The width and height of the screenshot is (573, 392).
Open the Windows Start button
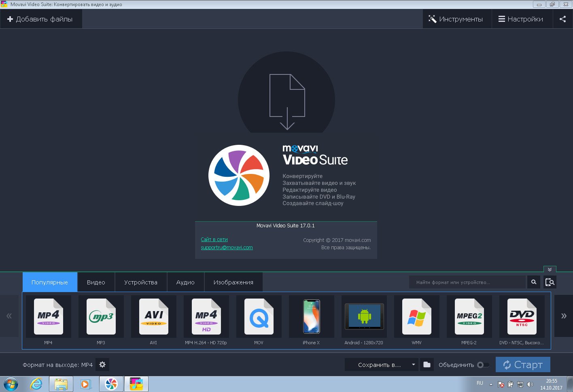pos(11,384)
